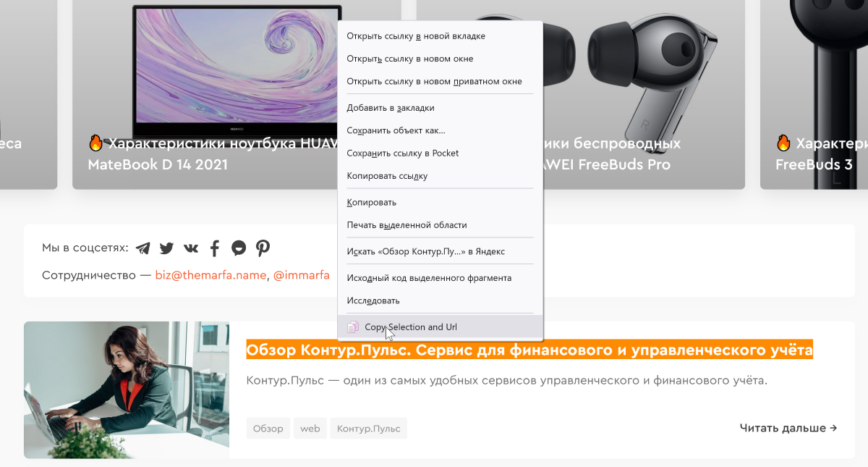Open the Telegram social icon
The image size is (868, 467).
(x=143, y=248)
